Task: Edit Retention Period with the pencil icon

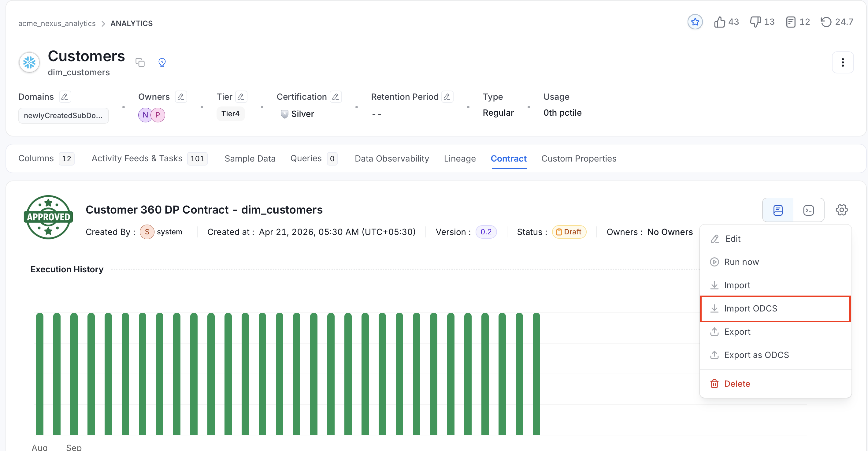Action: pos(447,97)
